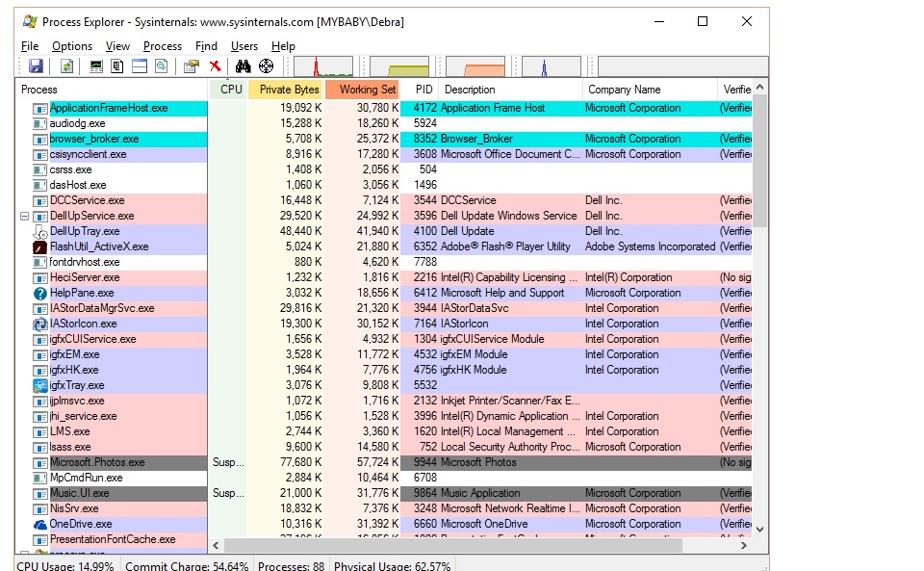Open System Information from the toolbar graph icon
This screenshot has width=924, height=571.
click(96, 66)
